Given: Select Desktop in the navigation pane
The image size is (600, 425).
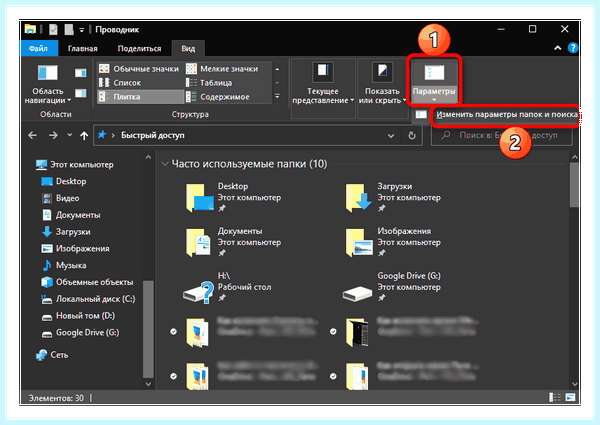Looking at the screenshot, I should click(64, 181).
